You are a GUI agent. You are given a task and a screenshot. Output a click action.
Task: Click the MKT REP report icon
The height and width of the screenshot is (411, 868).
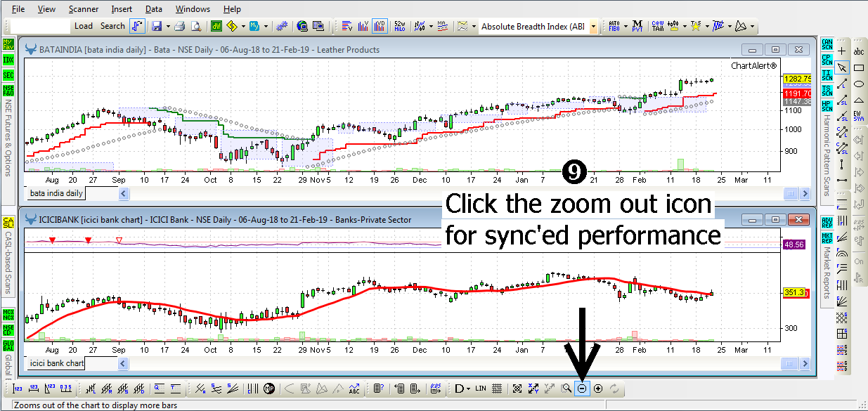(x=827, y=239)
